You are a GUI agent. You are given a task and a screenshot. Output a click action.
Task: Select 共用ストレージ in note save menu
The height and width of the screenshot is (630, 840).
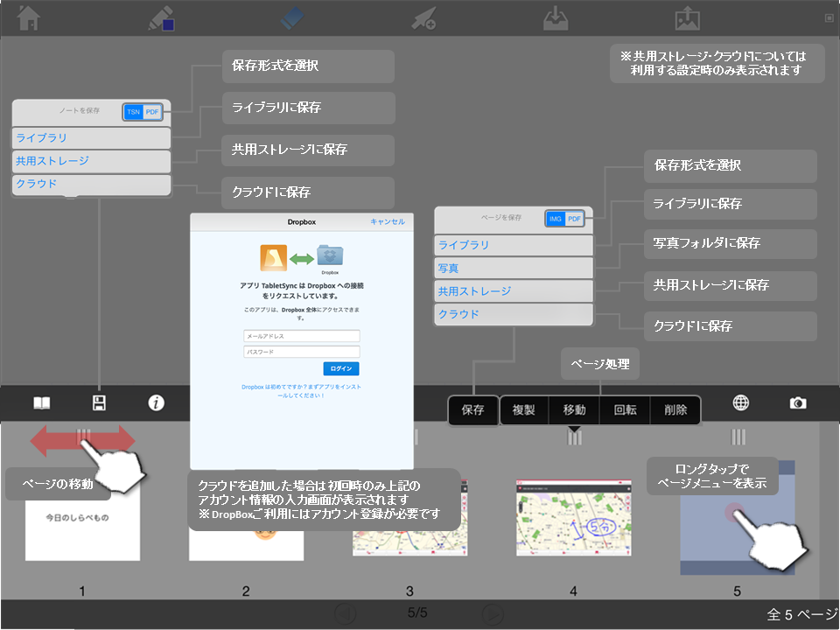[x=91, y=161]
